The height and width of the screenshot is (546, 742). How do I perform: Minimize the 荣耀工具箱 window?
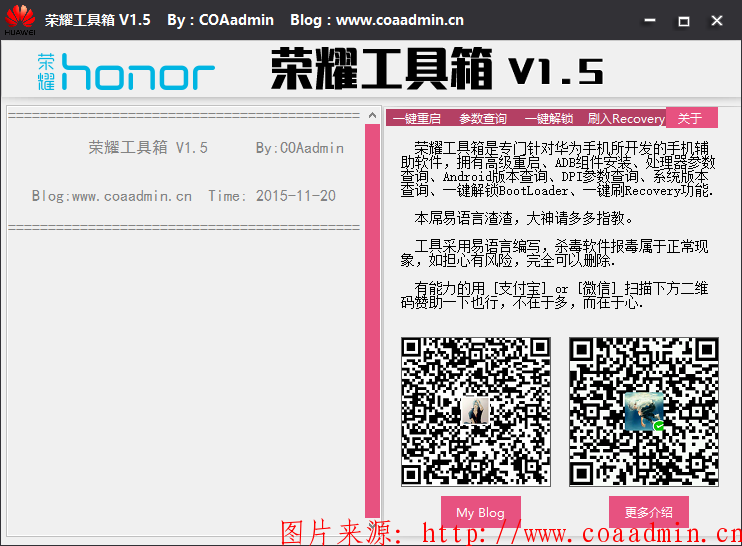pyautogui.click(x=650, y=20)
